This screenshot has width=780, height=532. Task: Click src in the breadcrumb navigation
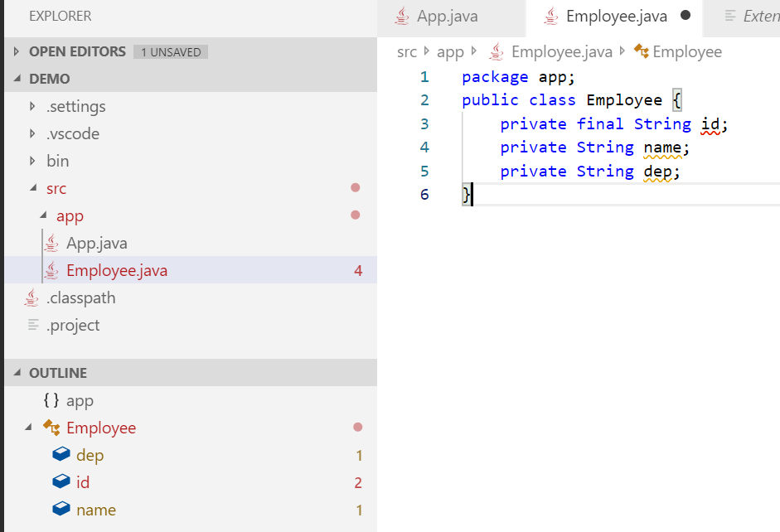coord(407,51)
